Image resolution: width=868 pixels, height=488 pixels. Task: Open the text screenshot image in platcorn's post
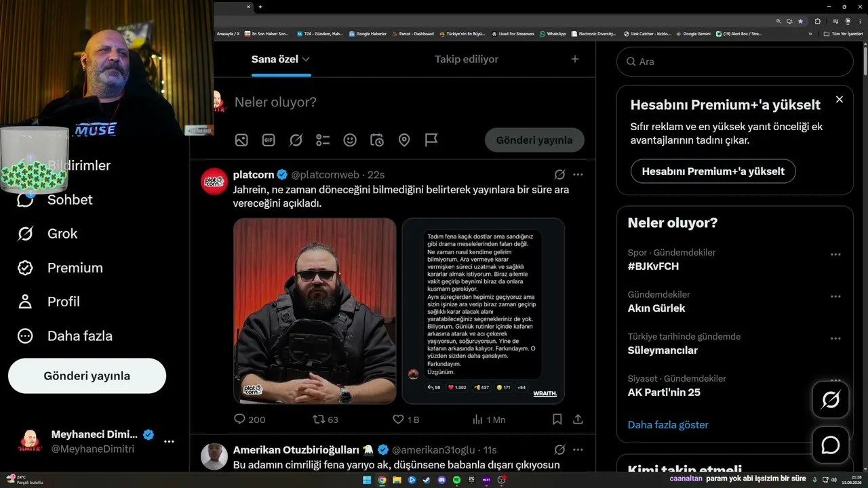pos(483,311)
